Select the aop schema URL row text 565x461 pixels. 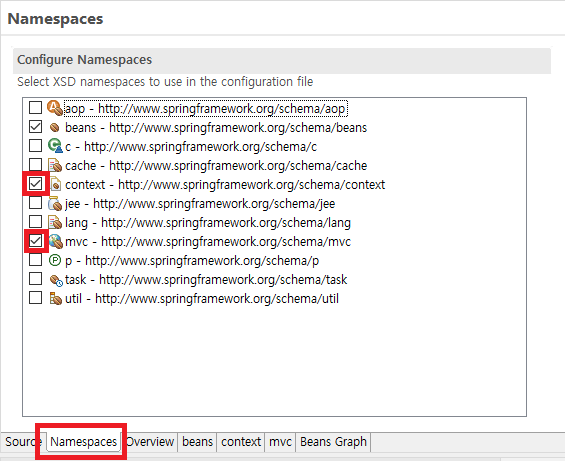pyautogui.click(x=205, y=108)
